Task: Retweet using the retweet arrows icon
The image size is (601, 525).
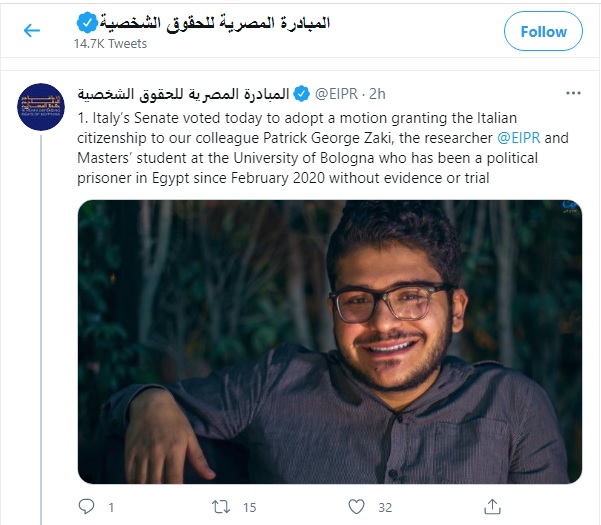Action: pos(221,507)
